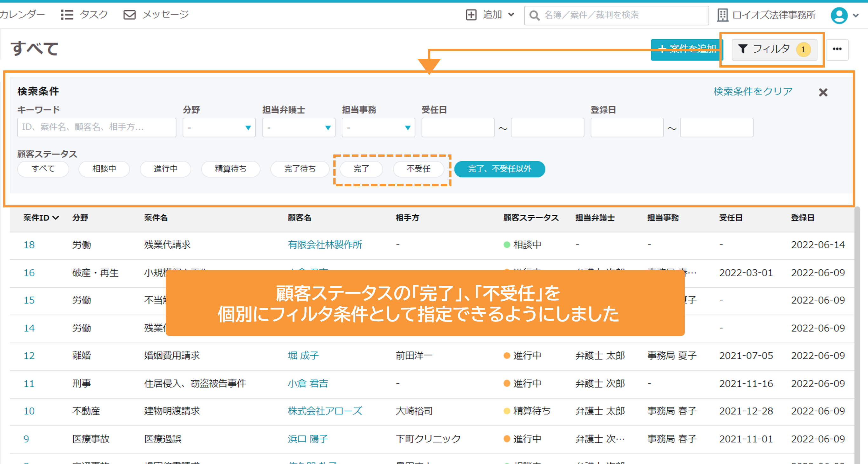868x464 pixels.
Task: Click the law office building icon
Action: coord(723,15)
